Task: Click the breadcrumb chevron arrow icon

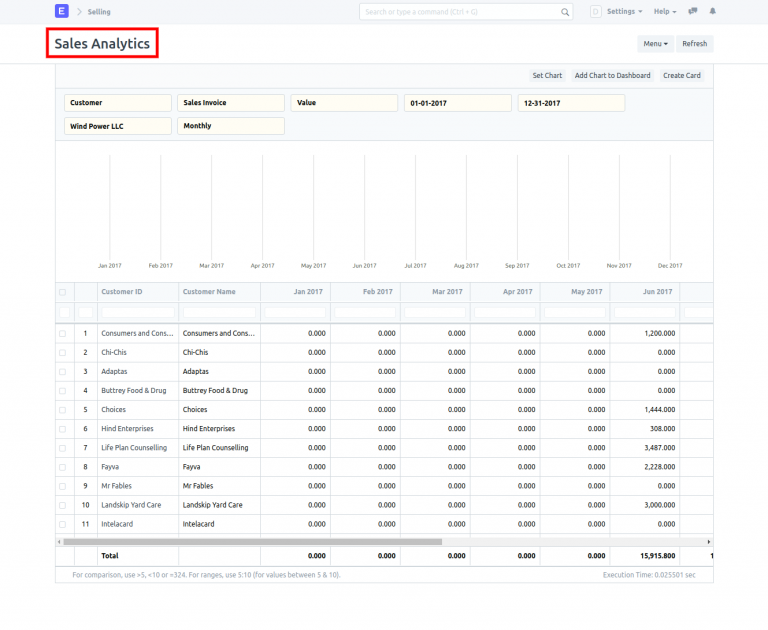Action: pyautogui.click(x=78, y=12)
